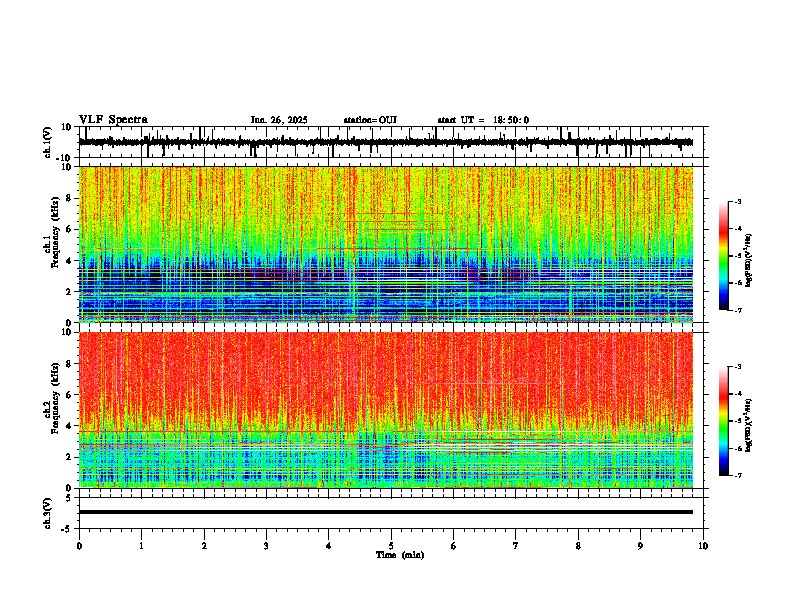
Task: Click the 'ch.1(V)' waveform axis label
Action: [48, 142]
